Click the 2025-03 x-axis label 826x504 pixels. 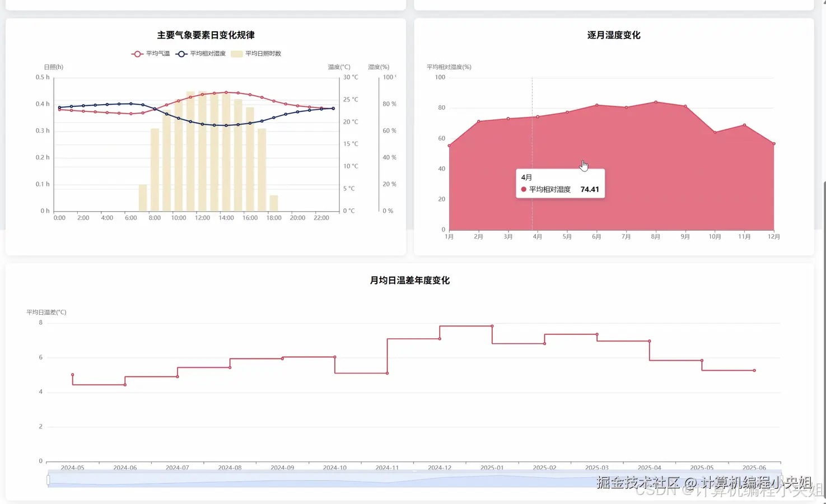click(x=597, y=468)
